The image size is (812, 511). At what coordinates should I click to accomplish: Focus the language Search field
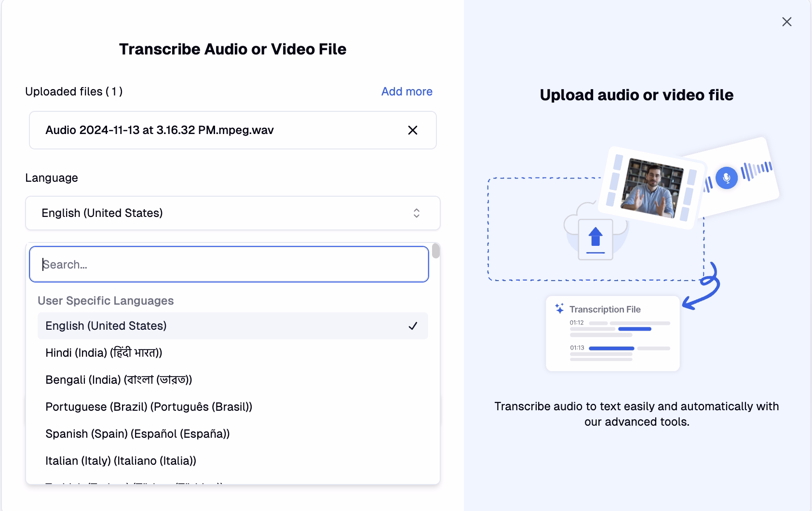(229, 264)
